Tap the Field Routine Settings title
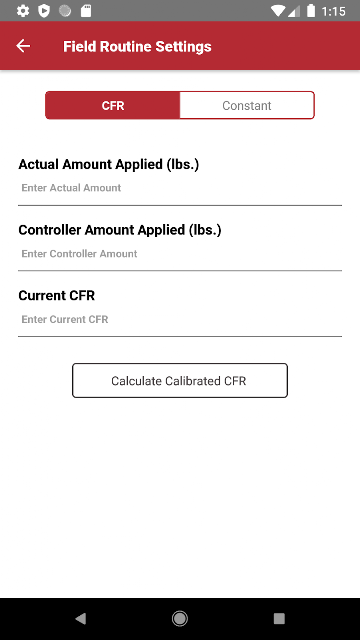The image size is (360, 640). [x=137, y=47]
